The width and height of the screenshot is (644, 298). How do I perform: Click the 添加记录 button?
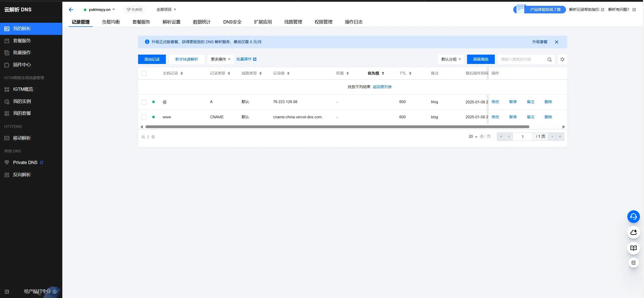152,59
